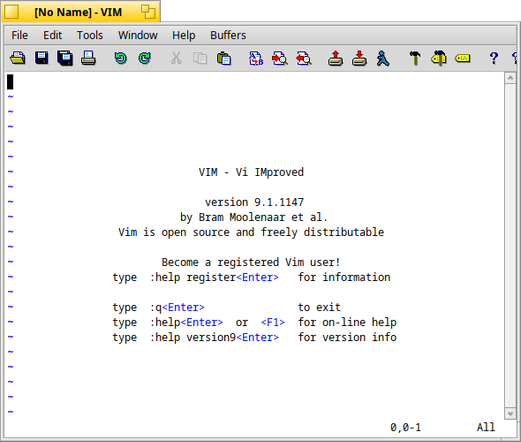Click the Find Previous icon

304,58
